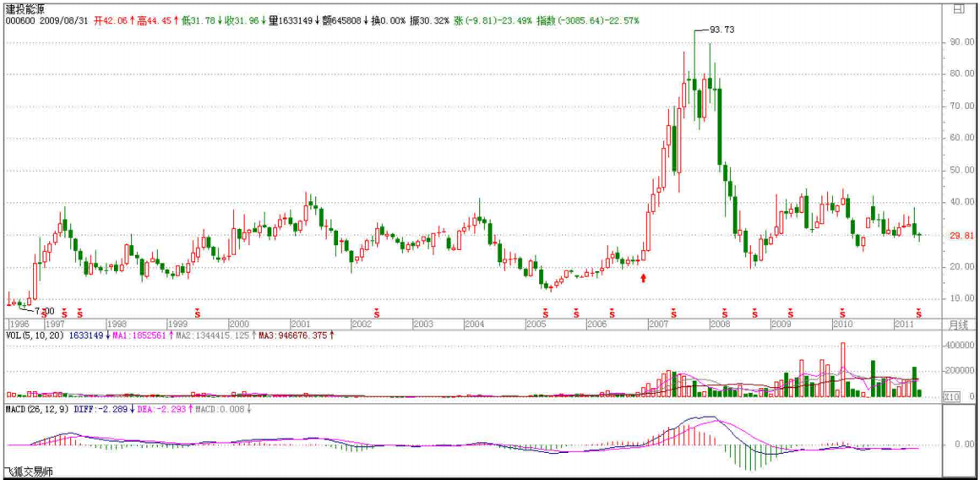Click the red up-arrow signal marker
Screen dimensions: 980x480
point(644,278)
